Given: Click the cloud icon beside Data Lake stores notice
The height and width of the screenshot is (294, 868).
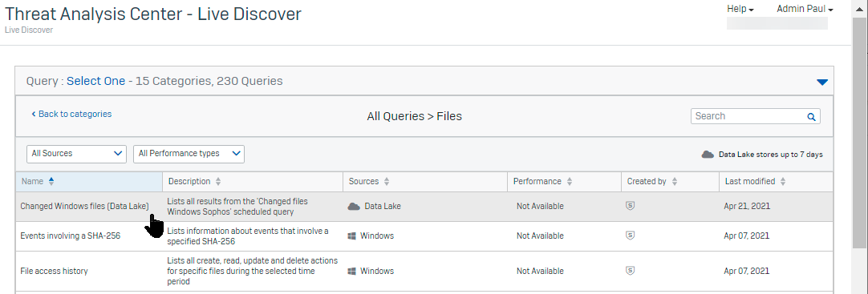Looking at the screenshot, I should (x=708, y=155).
